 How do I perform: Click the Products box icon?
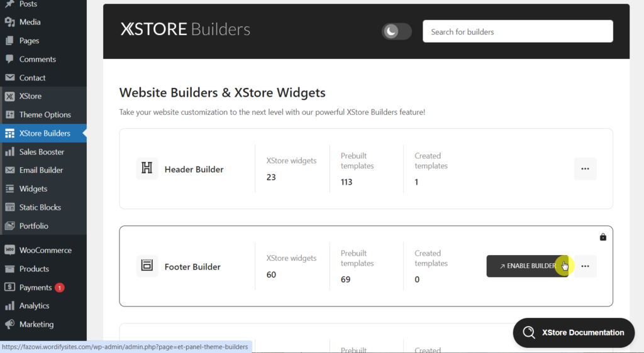9,269
